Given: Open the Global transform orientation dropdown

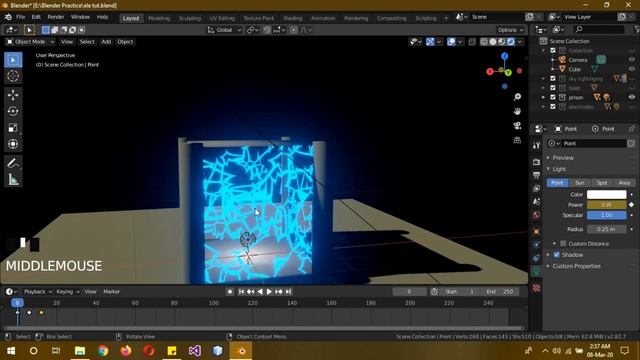Looking at the screenshot, I should (224, 30).
